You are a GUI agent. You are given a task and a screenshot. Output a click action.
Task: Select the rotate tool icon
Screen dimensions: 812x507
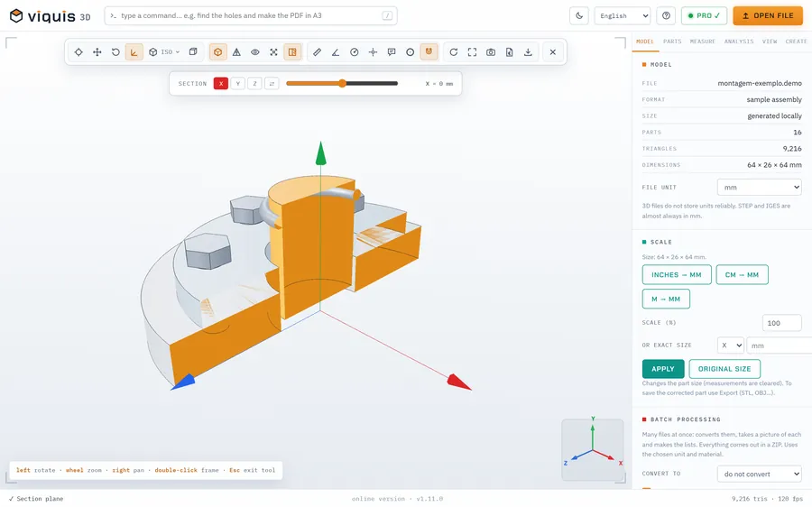point(115,51)
